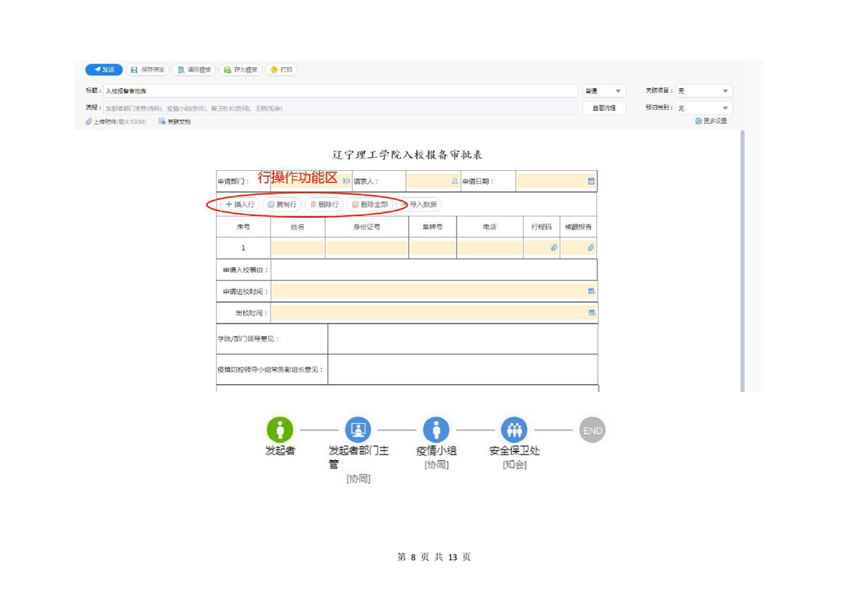868x613 pixels.
Task: Click the 复制行 copy row button
Action: point(282,204)
